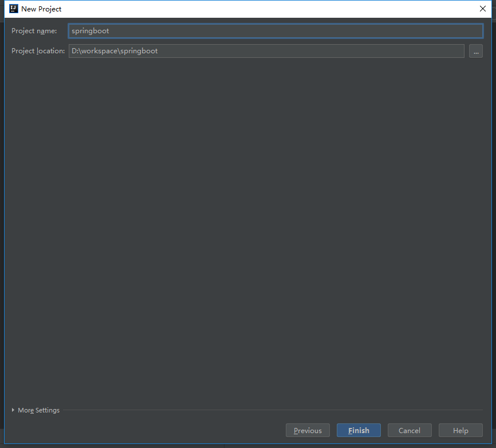496x448 pixels.
Task: Click the Project name label
Action: [34, 31]
